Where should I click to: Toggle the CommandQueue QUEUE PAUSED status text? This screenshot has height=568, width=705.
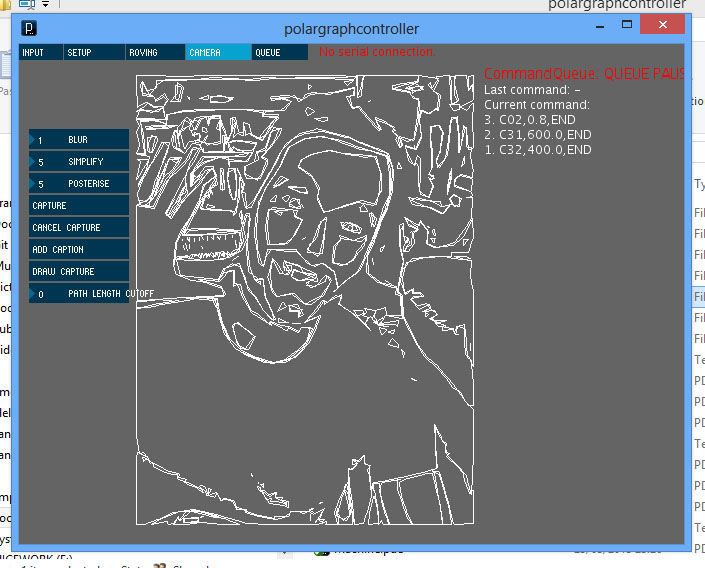point(585,74)
